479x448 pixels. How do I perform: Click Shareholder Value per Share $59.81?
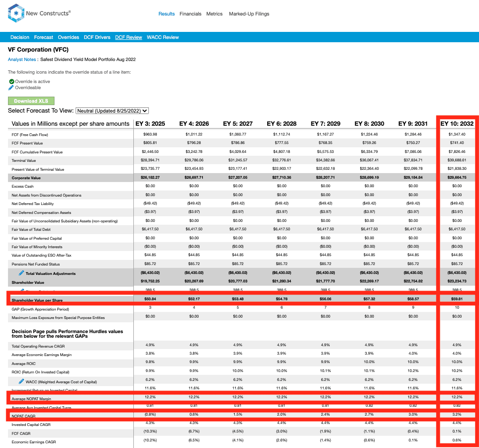pyautogui.click(x=457, y=299)
